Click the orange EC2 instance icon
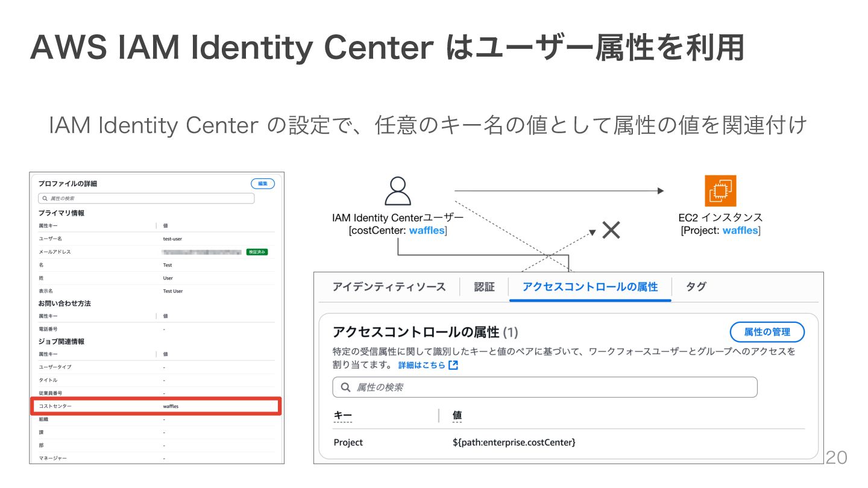868x488 pixels. (x=720, y=191)
